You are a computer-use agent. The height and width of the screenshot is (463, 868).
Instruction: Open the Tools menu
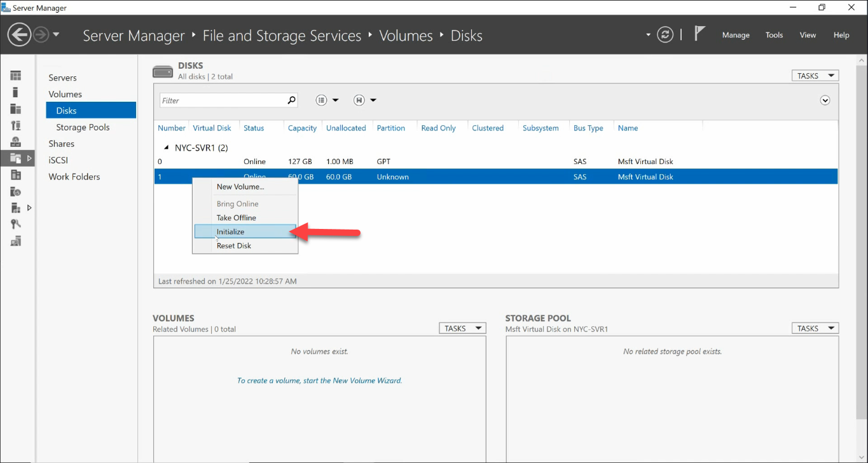774,35
